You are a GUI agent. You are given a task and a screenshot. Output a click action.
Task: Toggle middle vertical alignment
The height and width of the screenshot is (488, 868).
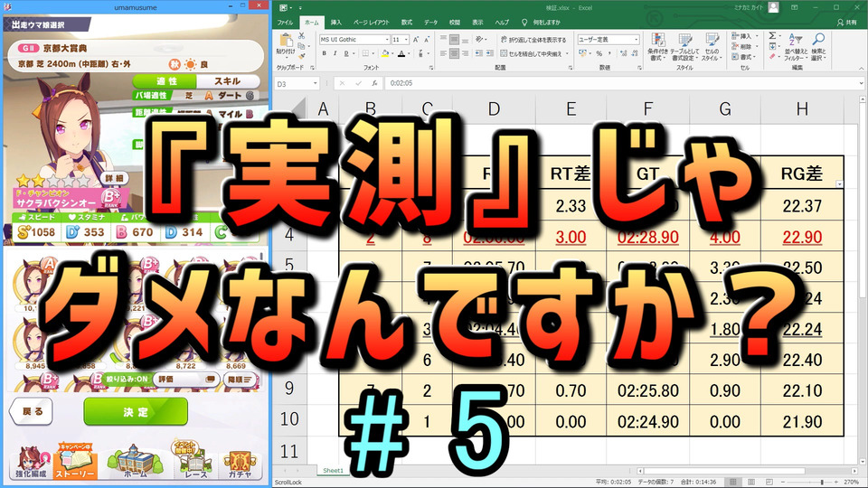(454, 39)
